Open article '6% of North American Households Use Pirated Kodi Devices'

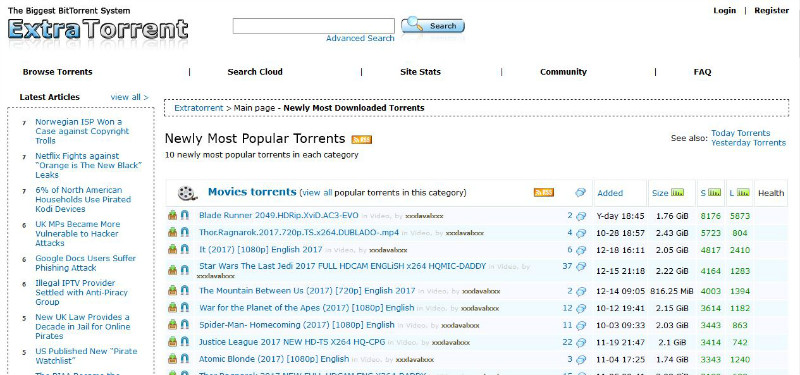[x=83, y=199]
